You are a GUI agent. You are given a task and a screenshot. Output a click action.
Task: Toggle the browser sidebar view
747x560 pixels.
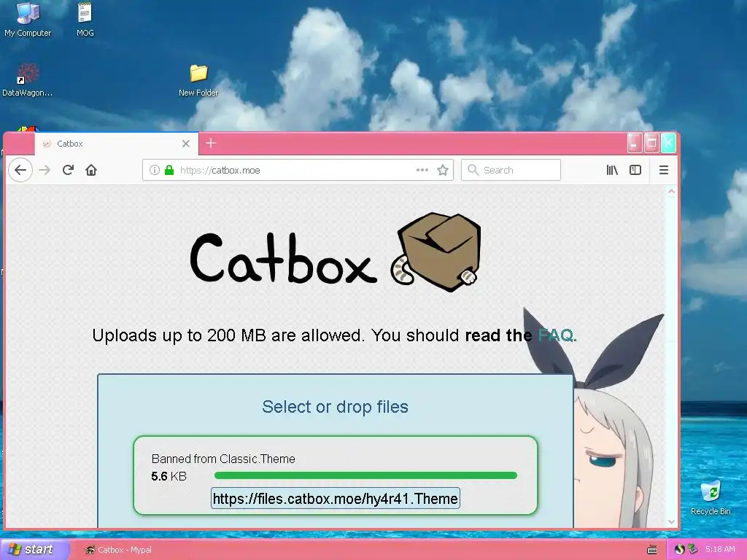(x=635, y=170)
